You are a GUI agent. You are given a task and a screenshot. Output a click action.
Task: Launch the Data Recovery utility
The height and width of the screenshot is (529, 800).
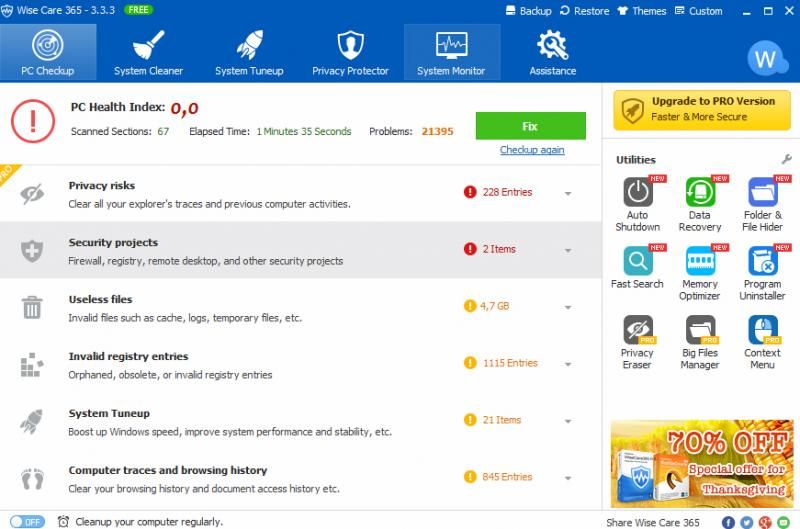[x=700, y=194]
